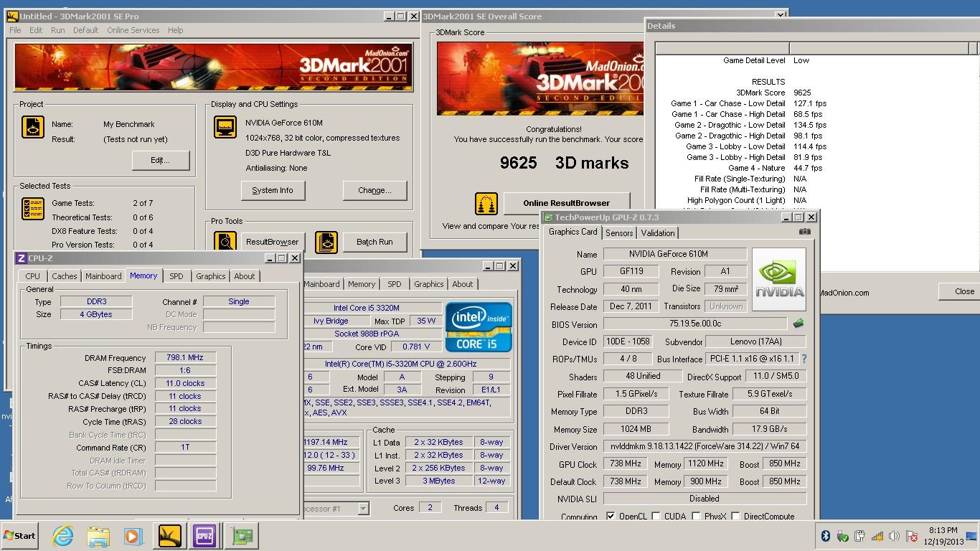Screen dimensions: 980x551
Task: Open the Start menu
Action: pos(20,536)
